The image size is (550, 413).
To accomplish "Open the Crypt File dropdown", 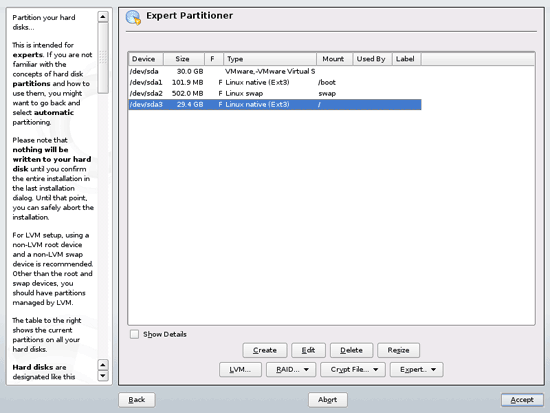I will click(353, 369).
